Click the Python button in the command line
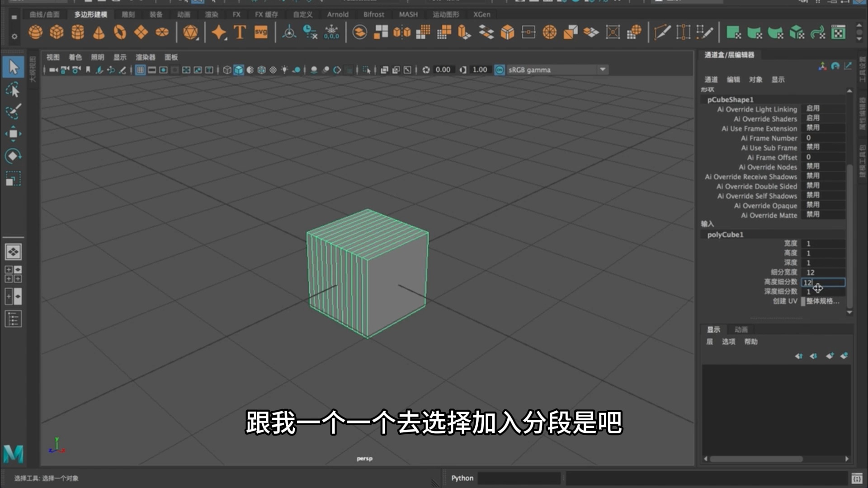 click(462, 478)
